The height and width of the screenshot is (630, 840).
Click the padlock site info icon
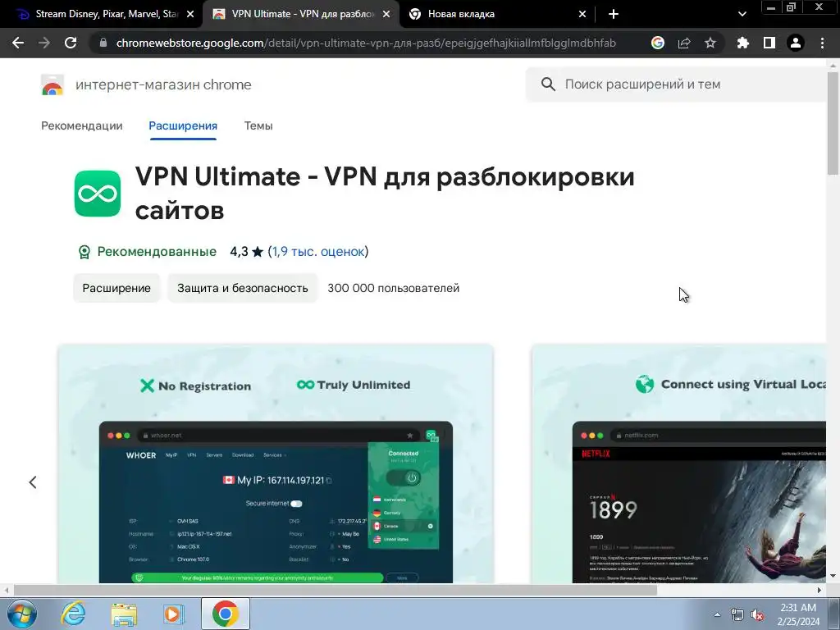[103, 43]
